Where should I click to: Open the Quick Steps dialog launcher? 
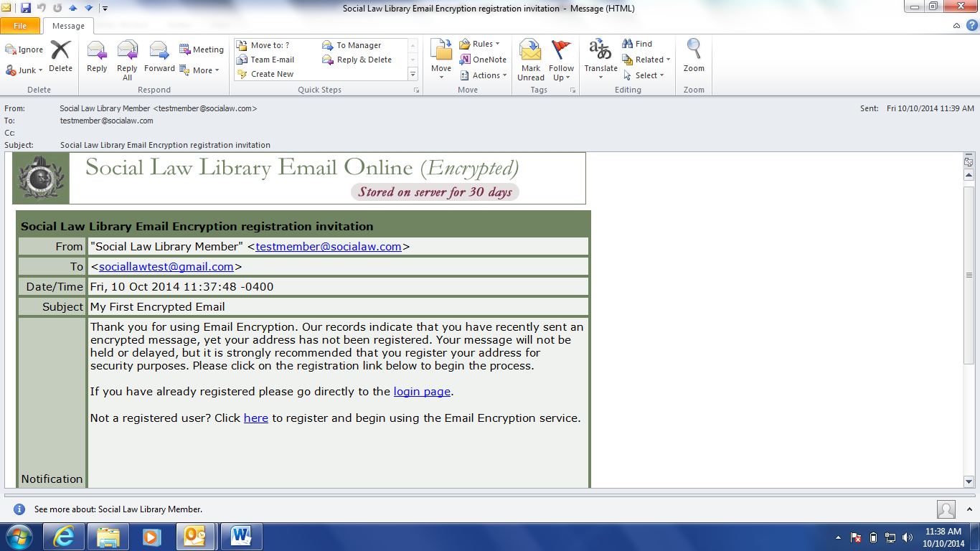pos(417,90)
